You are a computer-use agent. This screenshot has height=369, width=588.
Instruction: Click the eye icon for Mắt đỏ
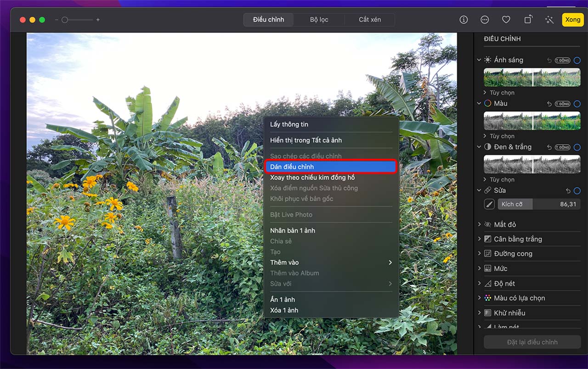487,224
